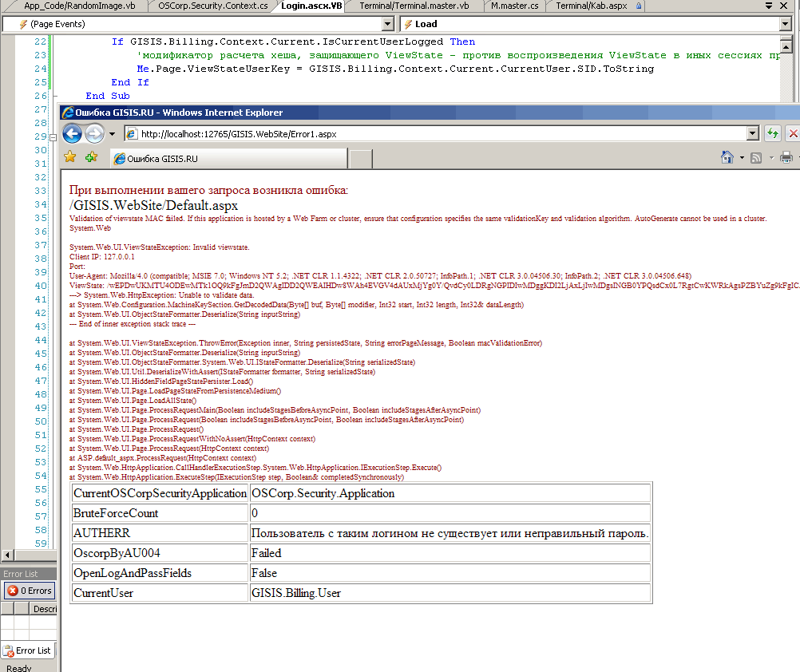Click the Ready status bar text
This screenshot has width=800, height=672.
(x=19, y=668)
